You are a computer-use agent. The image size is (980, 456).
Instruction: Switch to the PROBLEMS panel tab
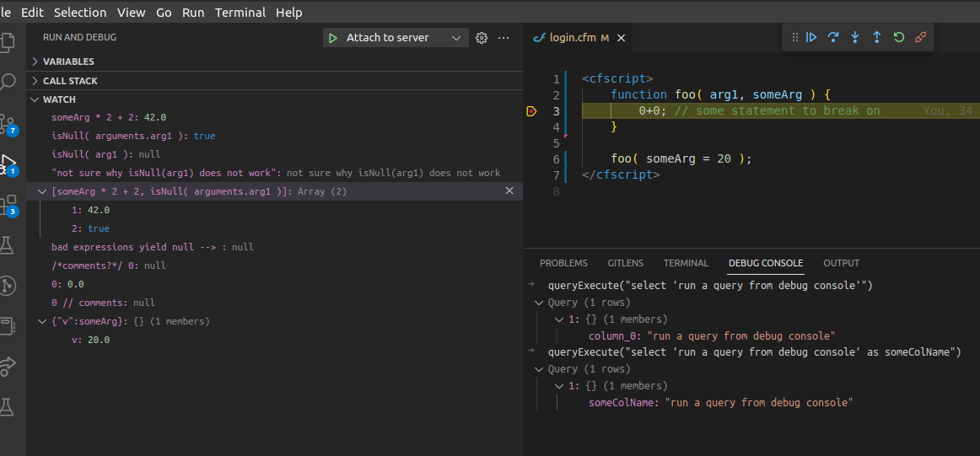click(x=563, y=263)
